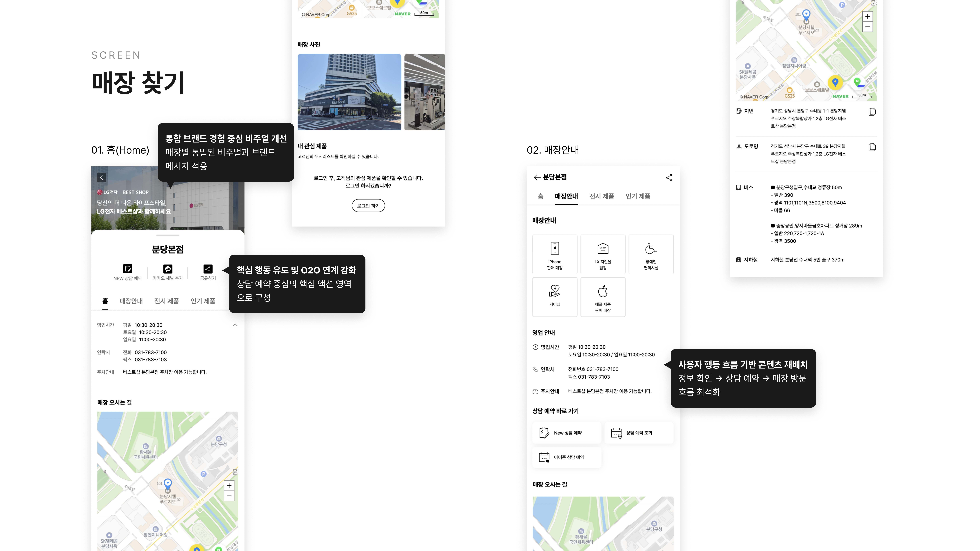Tap phone number 031-783-7100 on Home screen

[151, 353]
